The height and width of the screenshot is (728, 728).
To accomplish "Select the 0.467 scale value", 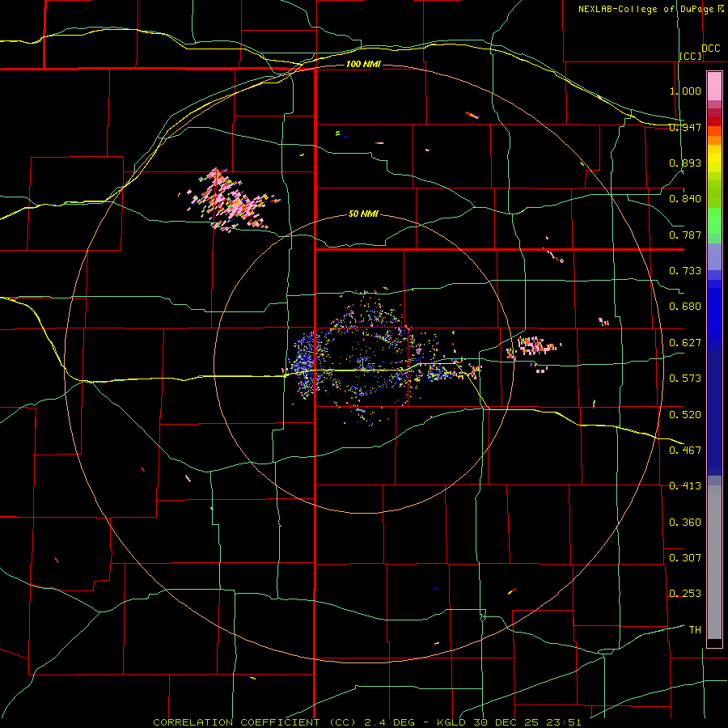I will 685,450.
